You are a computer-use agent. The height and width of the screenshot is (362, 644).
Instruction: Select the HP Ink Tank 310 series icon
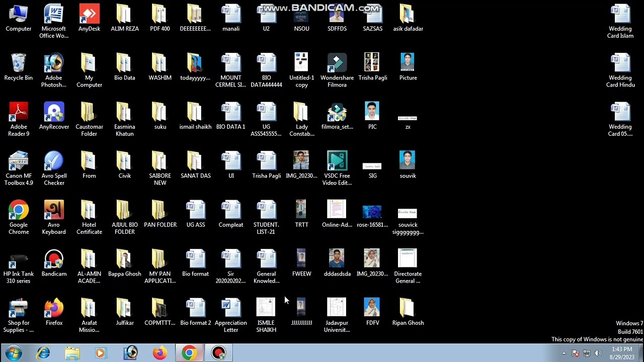point(19,266)
